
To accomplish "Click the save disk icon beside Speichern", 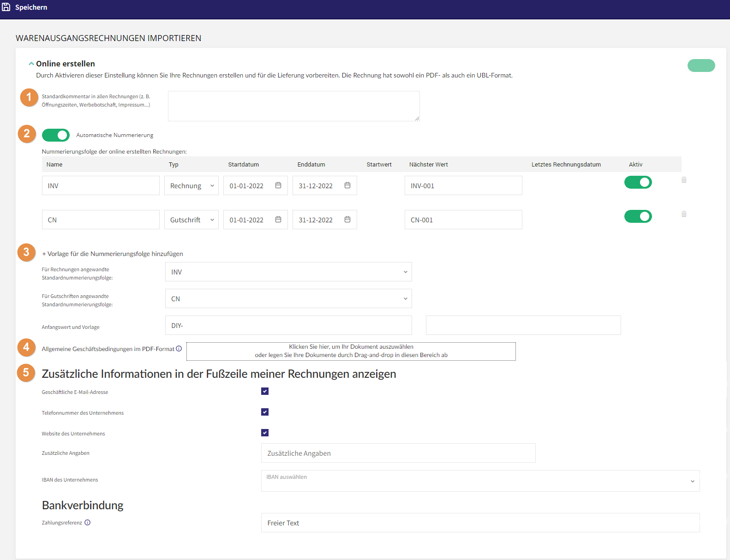I will point(6,7).
